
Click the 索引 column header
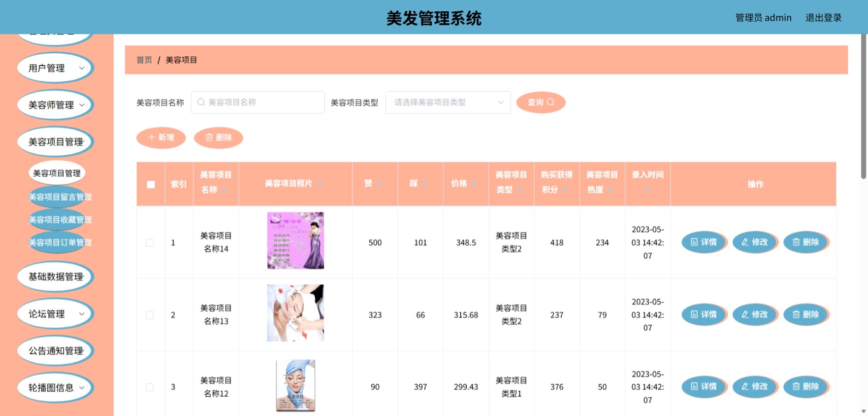(x=179, y=184)
